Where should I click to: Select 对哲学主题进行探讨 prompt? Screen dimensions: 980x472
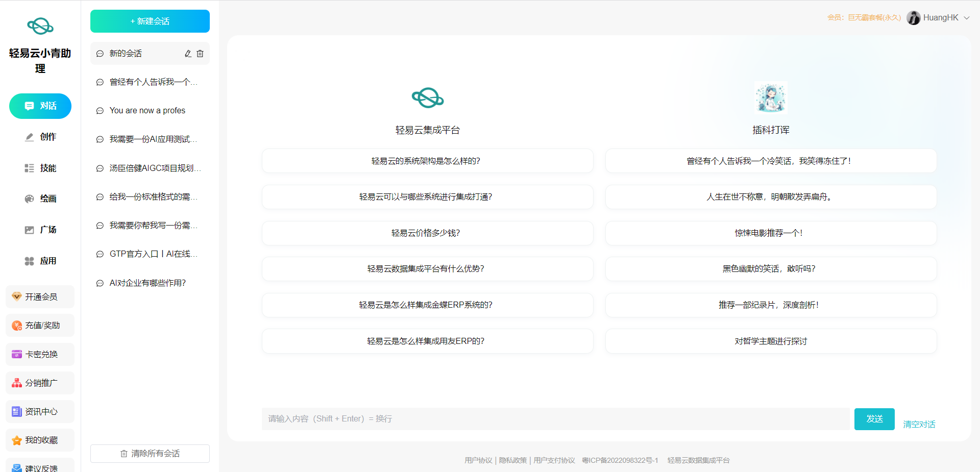(771, 341)
